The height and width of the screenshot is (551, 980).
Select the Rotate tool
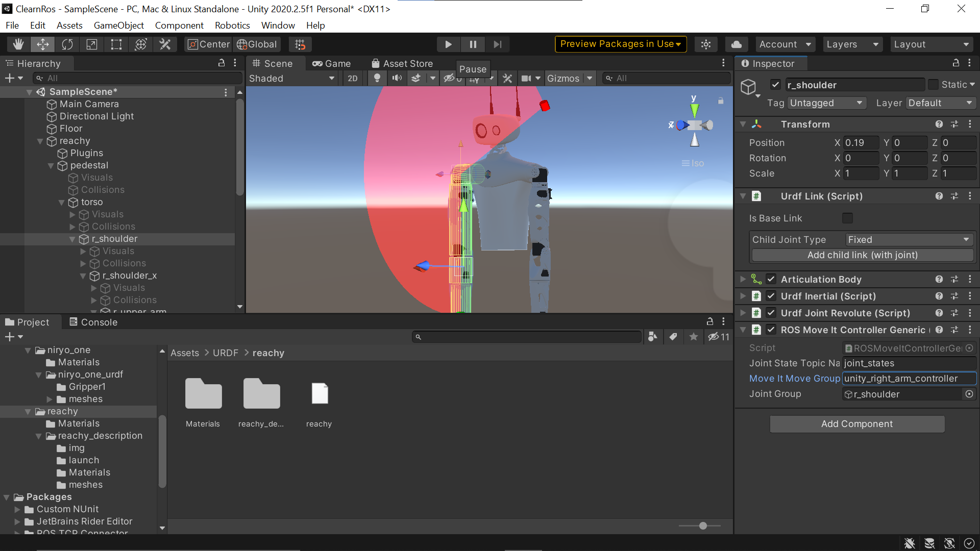pos(67,44)
